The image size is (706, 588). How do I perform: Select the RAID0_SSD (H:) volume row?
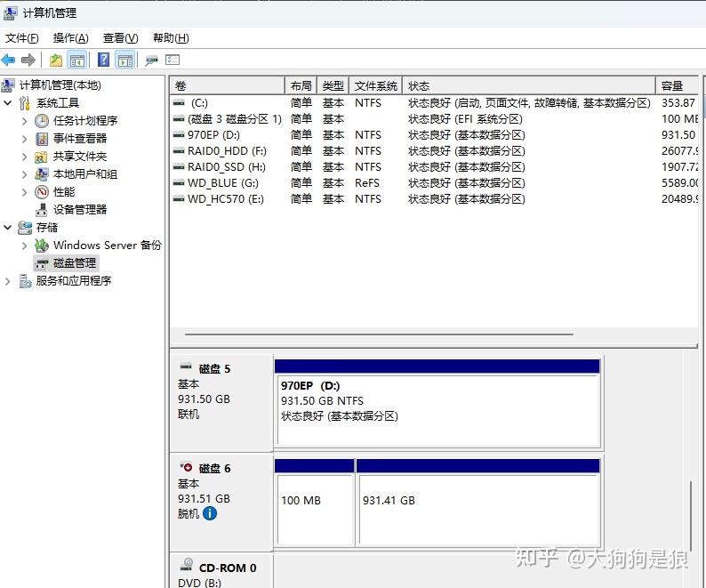click(435, 167)
